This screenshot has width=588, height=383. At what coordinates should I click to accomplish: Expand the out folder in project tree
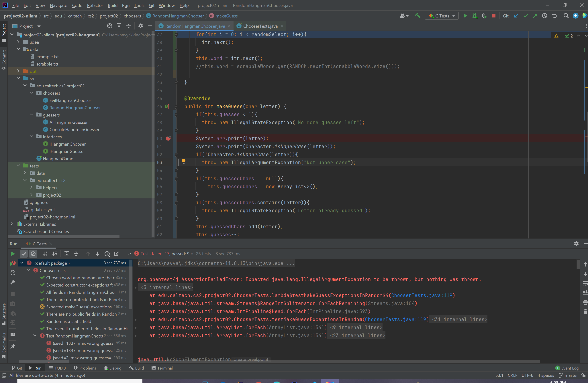click(x=18, y=71)
